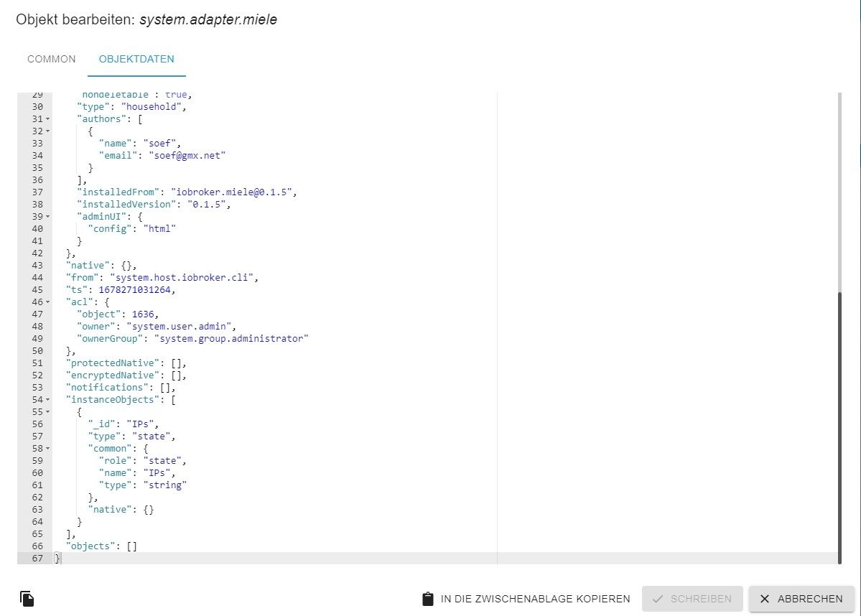Click the installedVersion "0.1.5" value
861x616 pixels.
[x=207, y=204]
